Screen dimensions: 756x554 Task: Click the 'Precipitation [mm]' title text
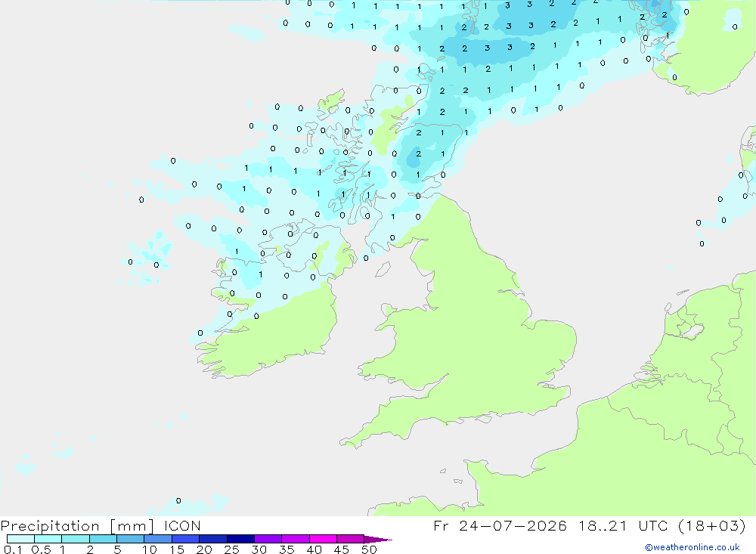click(77, 525)
